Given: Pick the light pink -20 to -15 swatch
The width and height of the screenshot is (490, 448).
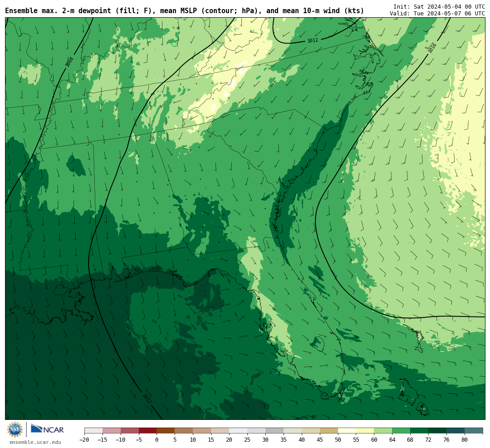Looking at the screenshot, I should (93, 431).
